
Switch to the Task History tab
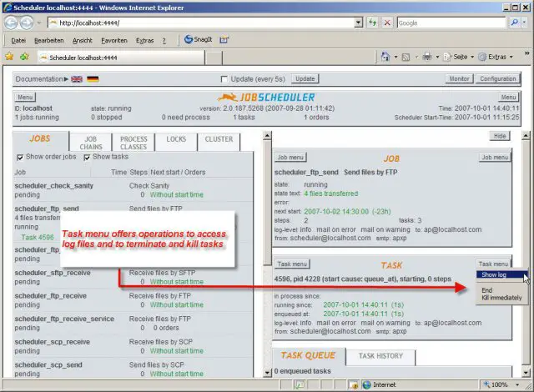(380, 356)
